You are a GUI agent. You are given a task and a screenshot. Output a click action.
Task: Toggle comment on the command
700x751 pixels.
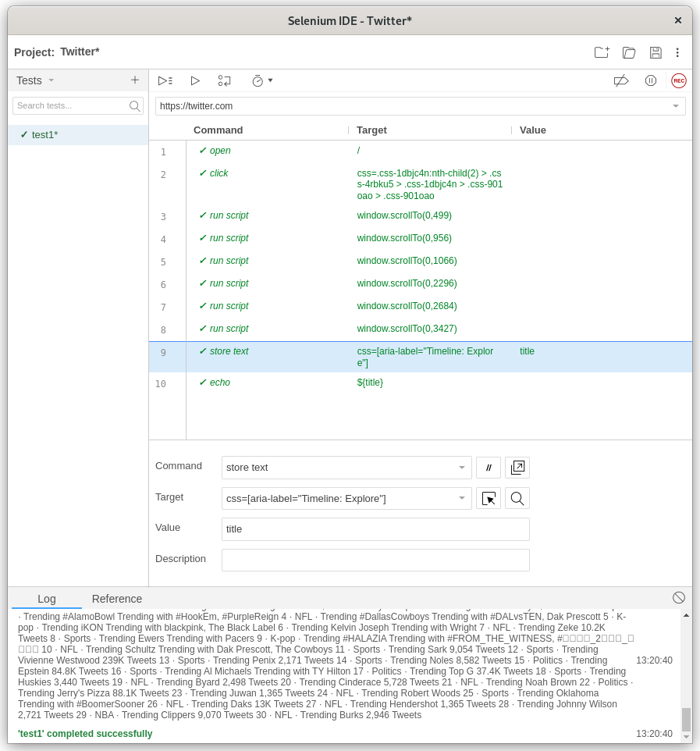tap(489, 468)
